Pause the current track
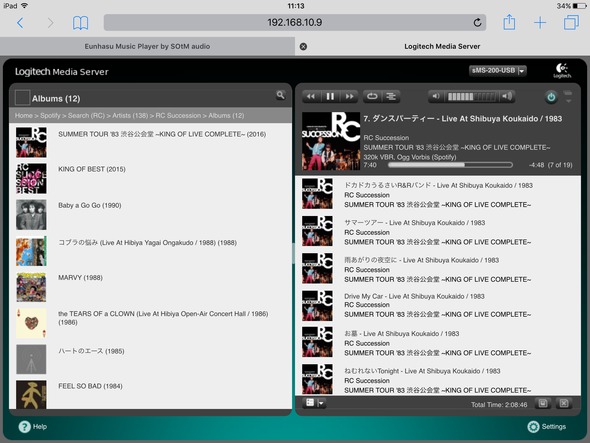 [330, 97]
